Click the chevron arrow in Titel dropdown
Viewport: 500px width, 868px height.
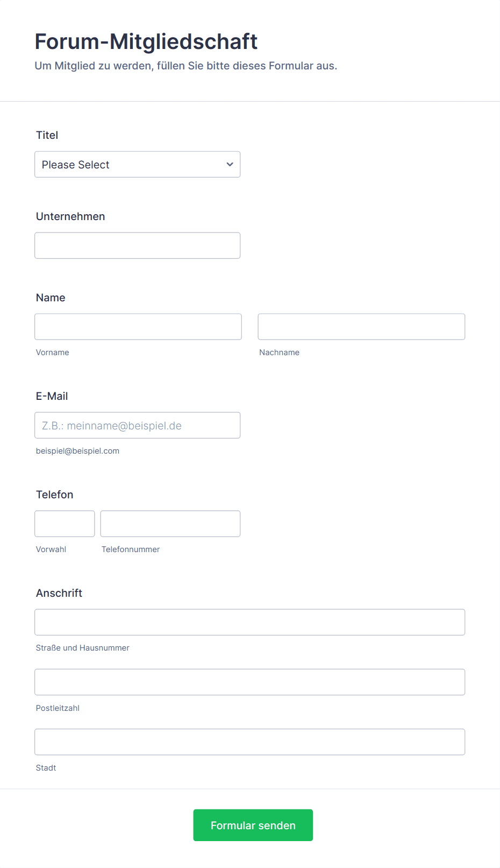tap(230, 165)
